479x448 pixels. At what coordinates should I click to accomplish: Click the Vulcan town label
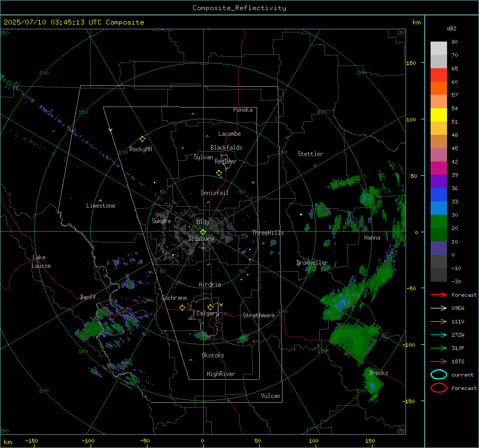(x=270, y=396)
